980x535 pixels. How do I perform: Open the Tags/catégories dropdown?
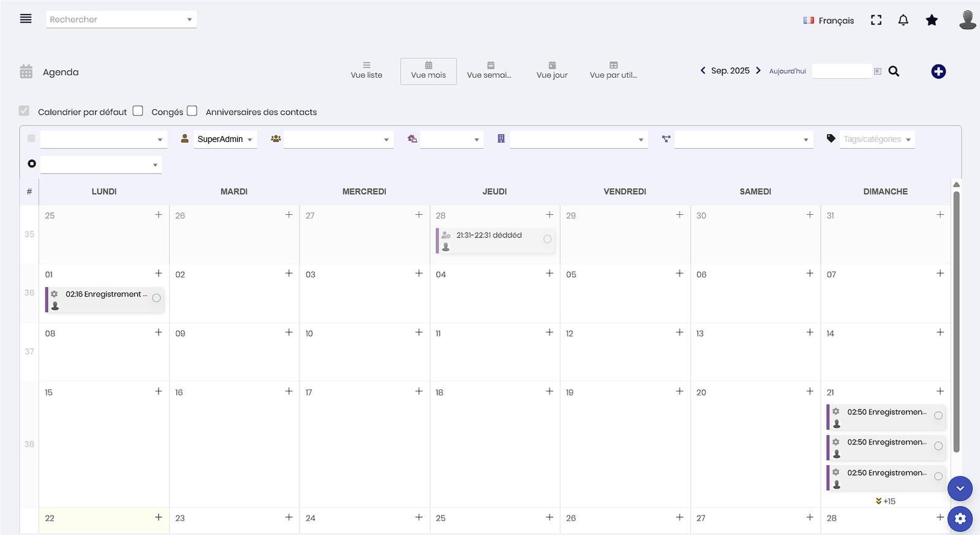[876, 140]
